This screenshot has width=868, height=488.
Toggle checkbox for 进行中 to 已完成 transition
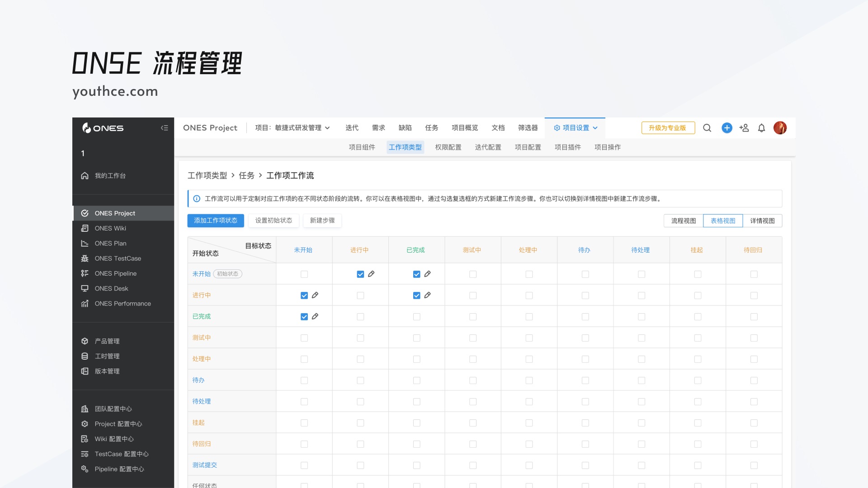[416, 295]
